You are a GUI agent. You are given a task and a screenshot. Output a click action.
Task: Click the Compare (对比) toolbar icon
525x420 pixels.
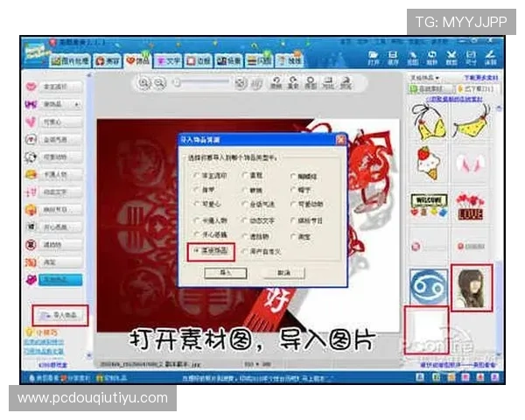328,83
